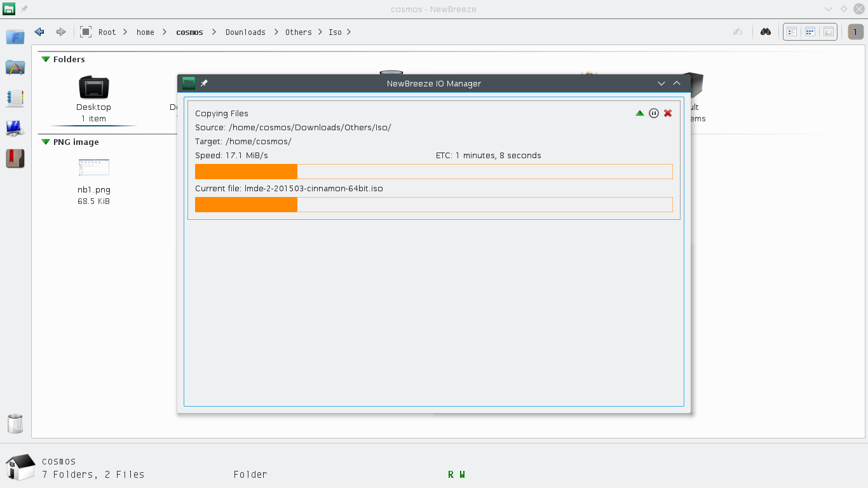Click the pin icon on main NewBreeze title bar
The width and height of the screenshot is (868, 488).
click(24, 9)
